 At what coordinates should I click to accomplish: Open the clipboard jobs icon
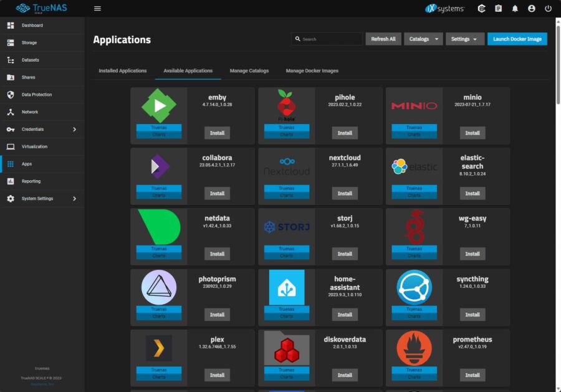click(x=499, y=8)
